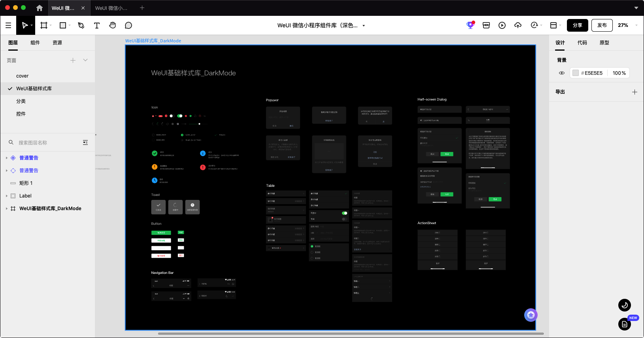Expand WeUI基础样式库_DarkMode frame layer
This screenshot has height=338, width=644.
(x=7, y=209)
